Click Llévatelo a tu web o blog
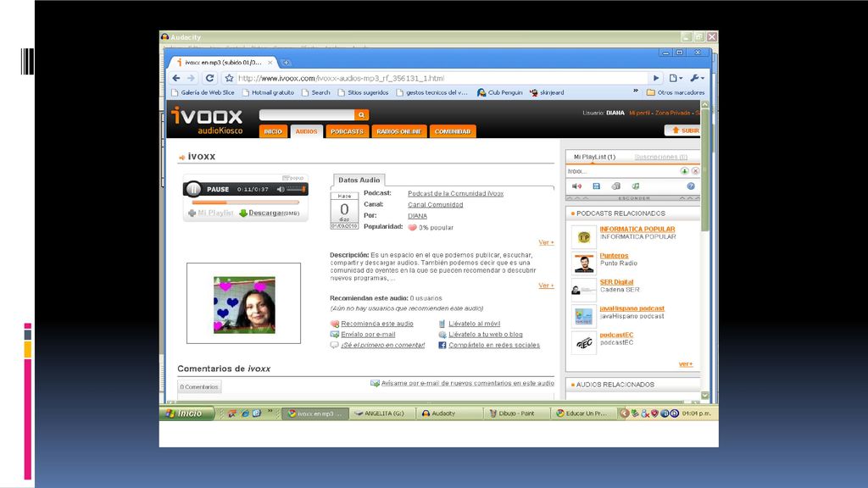The height and width of the screenshot is (488, 868). tap(485, 334)
